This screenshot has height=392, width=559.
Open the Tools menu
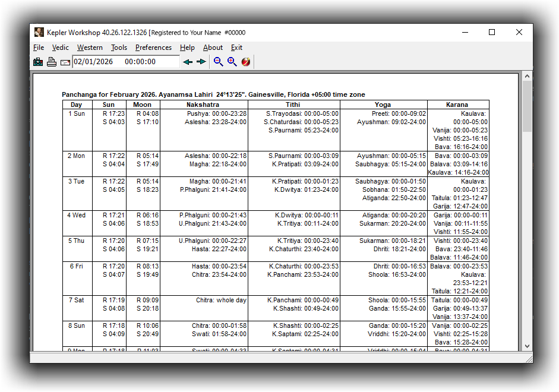click(x=119, y=48)
